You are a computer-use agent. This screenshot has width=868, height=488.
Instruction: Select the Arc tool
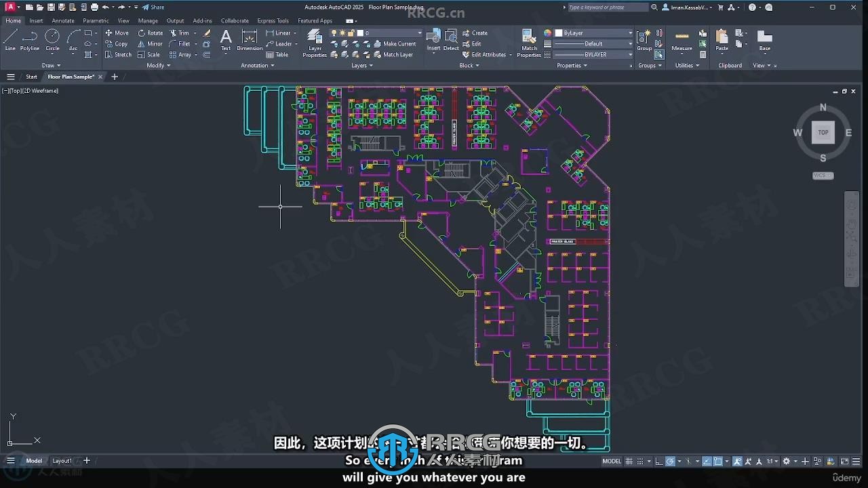point(73,40)
